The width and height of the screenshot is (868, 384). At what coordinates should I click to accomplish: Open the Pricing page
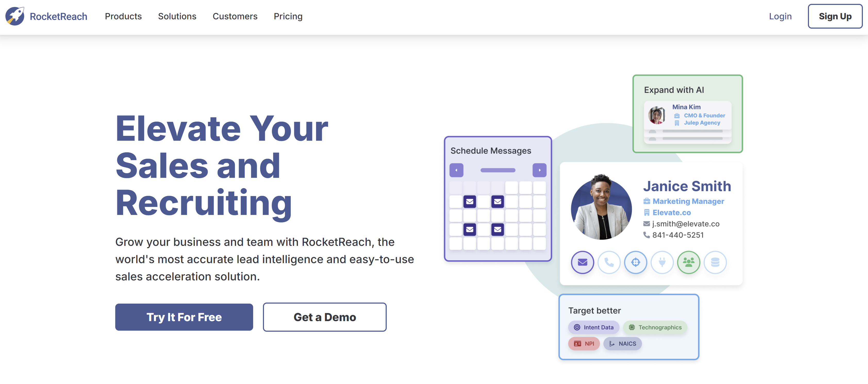click(288, 16)
